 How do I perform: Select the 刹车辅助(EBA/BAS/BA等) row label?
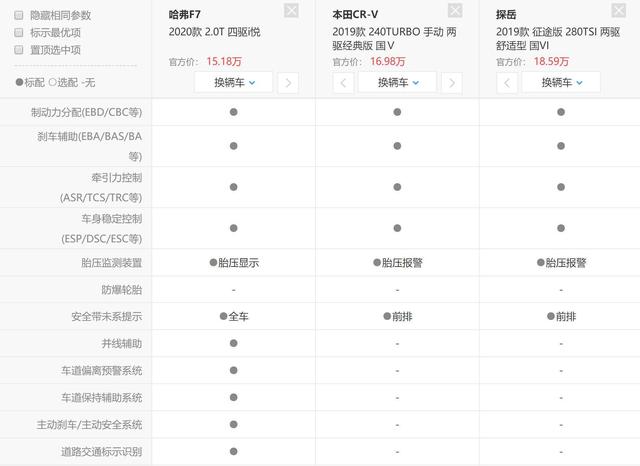pos(89,146)
